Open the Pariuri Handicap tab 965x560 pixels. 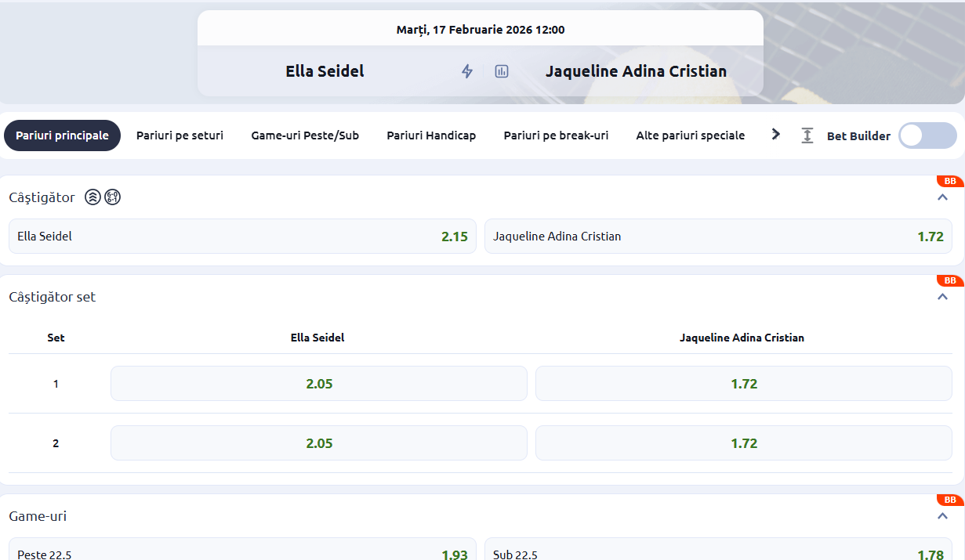click(x=431, y=135)
